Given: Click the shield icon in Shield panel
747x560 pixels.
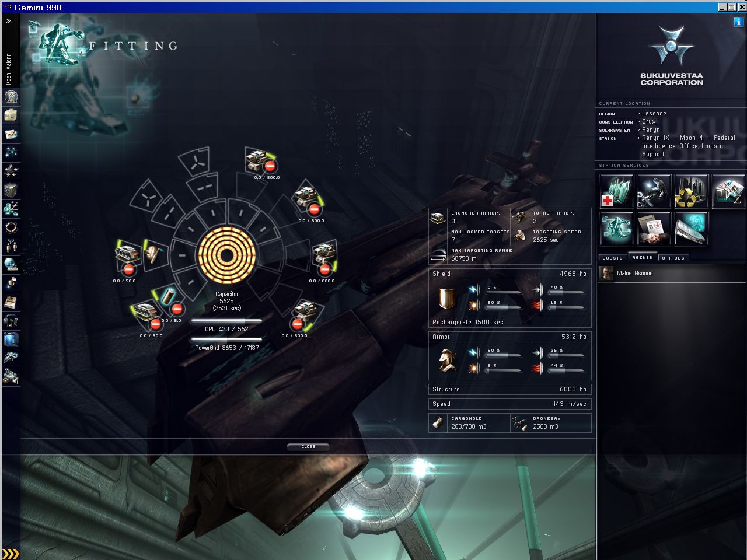Looking at the screenshot, I should [446, 299].
